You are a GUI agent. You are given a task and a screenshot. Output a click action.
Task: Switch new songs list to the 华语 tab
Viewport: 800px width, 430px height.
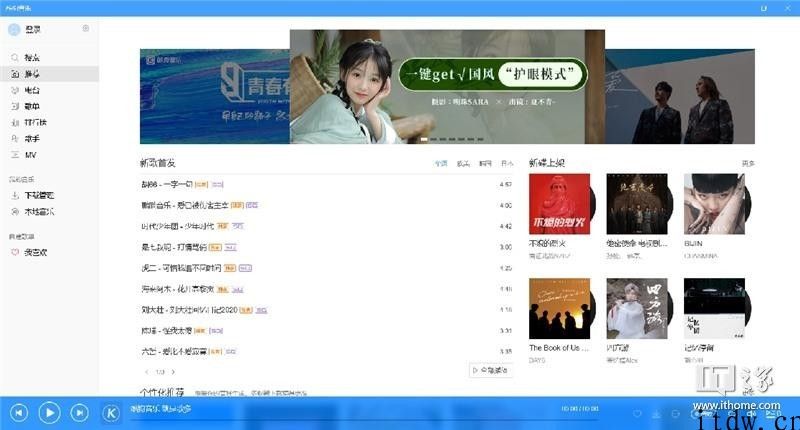coord(441,164)
